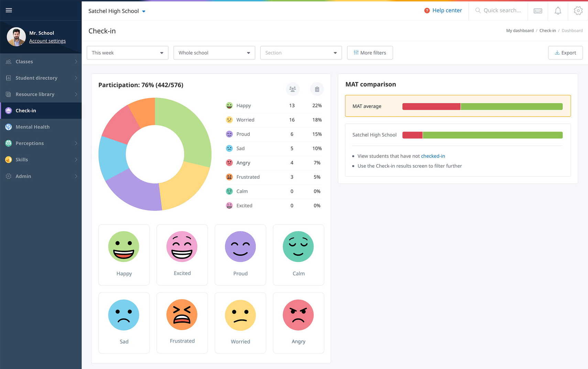
Task: Click the Angry row in legend
Action: tap(275, 163)
